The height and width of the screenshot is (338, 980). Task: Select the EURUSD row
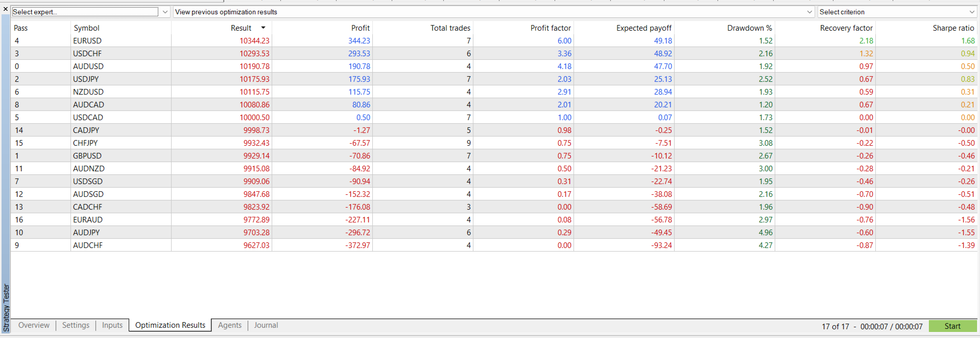(494, 41)
